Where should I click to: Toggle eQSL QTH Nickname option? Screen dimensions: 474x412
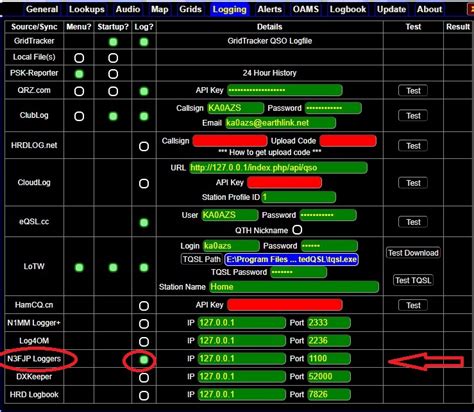click(297, 230)
